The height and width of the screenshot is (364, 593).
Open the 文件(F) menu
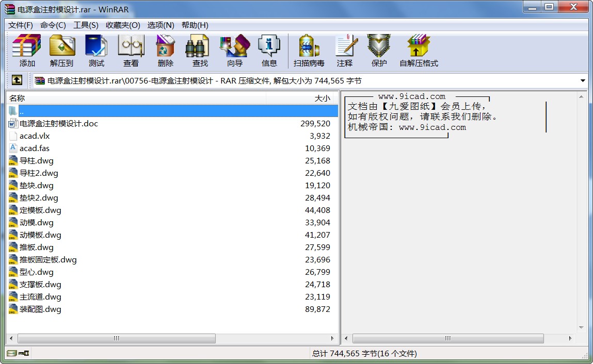21,25
